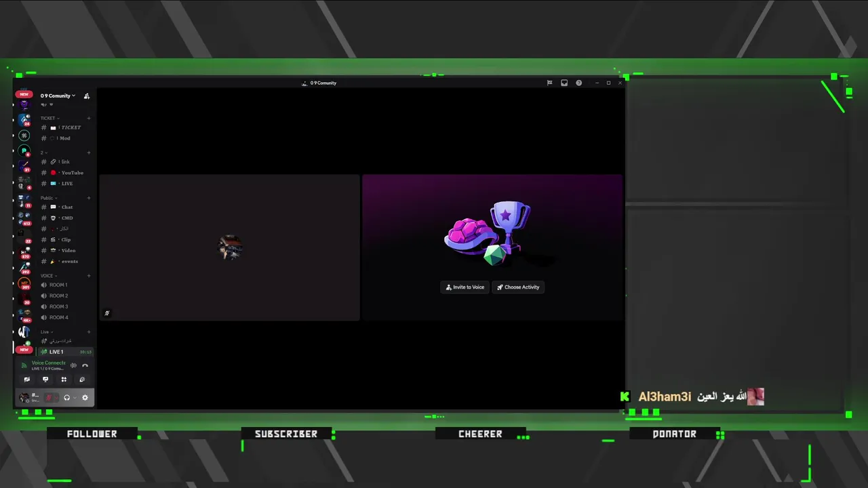Open the Video text channel
The image size is (868, 488).
(x=66, y=251)
